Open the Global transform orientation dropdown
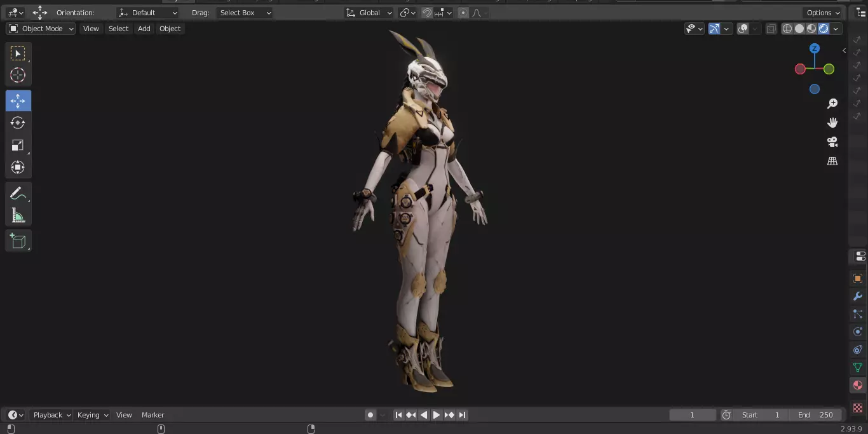 coord(369,13)
